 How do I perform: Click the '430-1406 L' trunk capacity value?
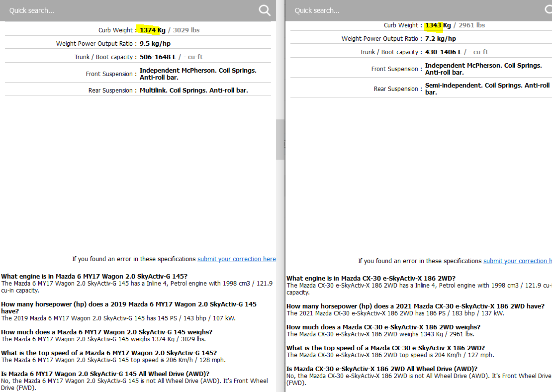[x=443, y=52]
